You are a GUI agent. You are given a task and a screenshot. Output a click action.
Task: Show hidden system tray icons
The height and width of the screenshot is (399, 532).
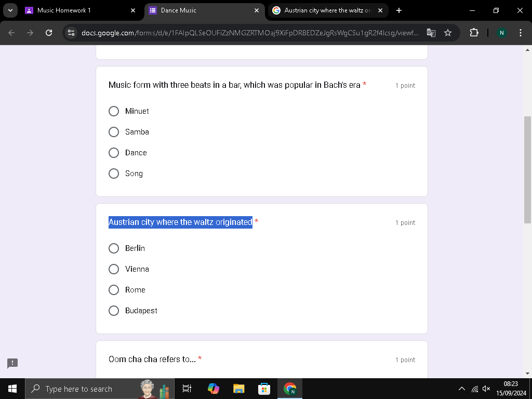point(462,389)
